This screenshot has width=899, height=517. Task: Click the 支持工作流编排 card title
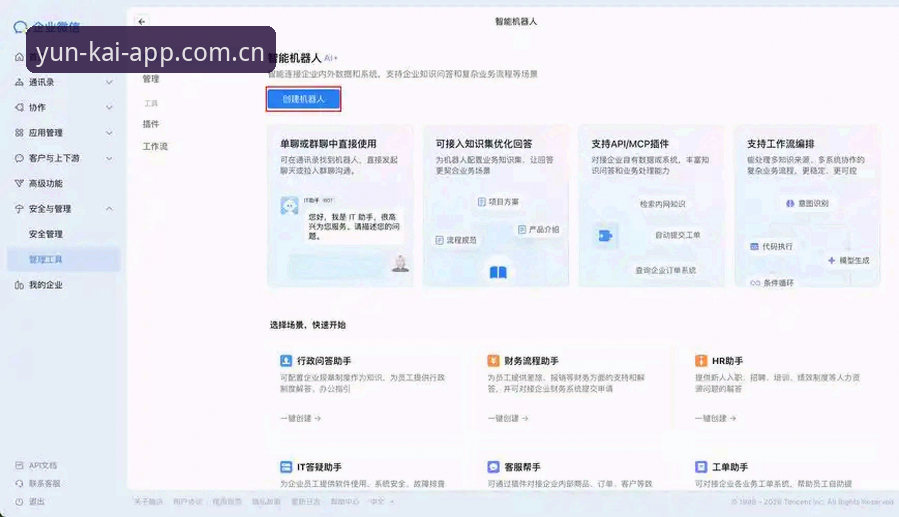click(780, 144)
